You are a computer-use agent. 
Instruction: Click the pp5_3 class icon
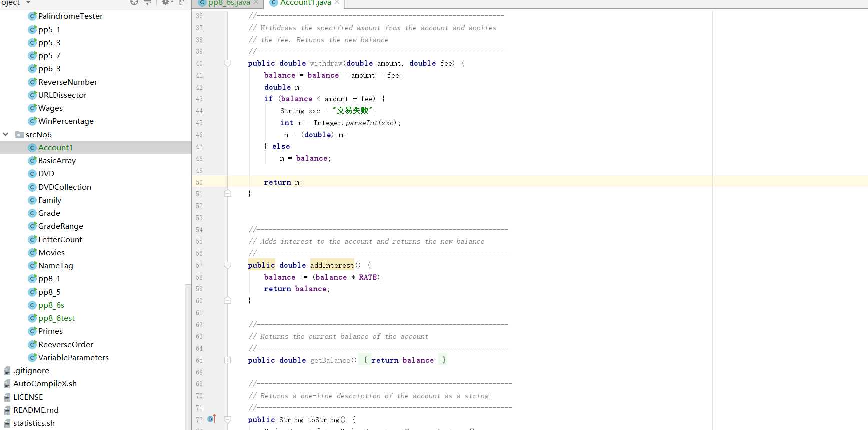[x=32, y=43]
